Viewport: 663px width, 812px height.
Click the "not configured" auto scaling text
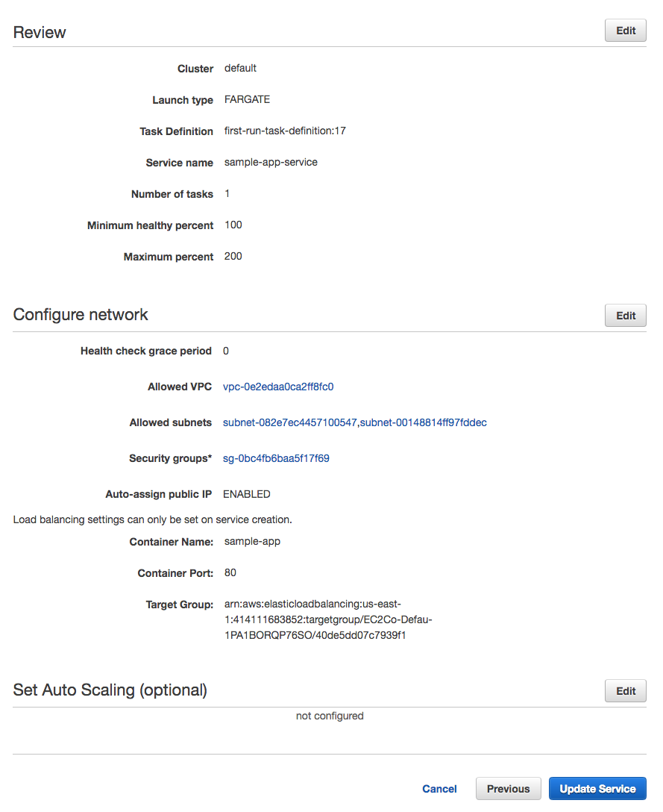[x=330, y=716]
